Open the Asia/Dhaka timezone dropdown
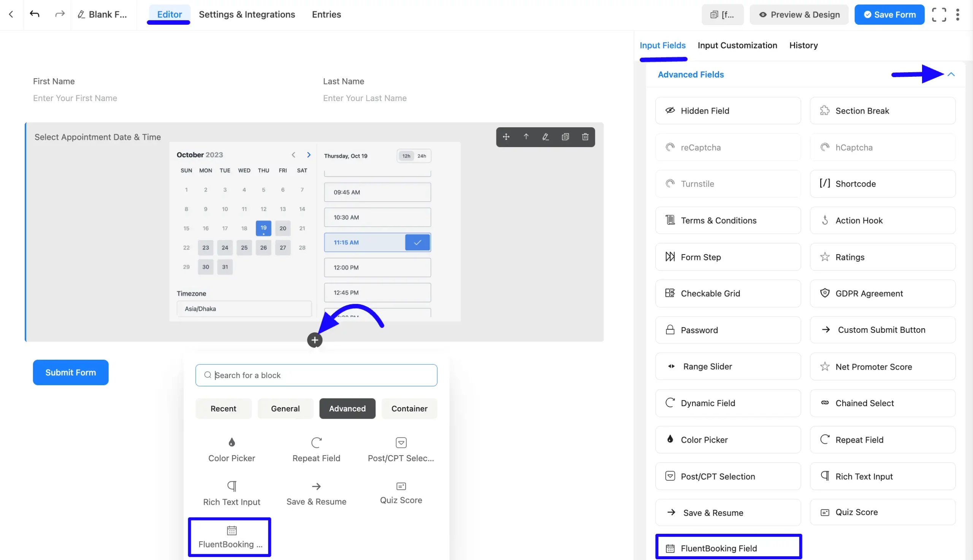973x560 pixels. point(244,309)
